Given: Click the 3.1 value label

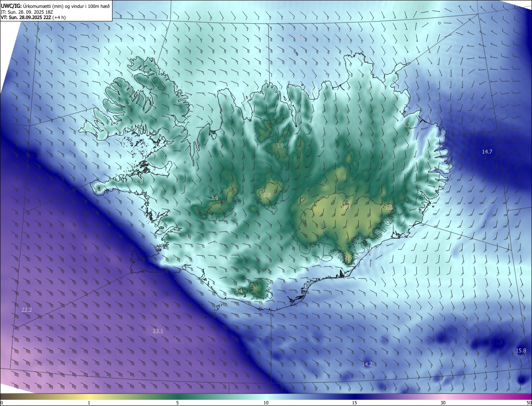Looking at the screenshot, I should pyautogui.click(x=239, y=291).
